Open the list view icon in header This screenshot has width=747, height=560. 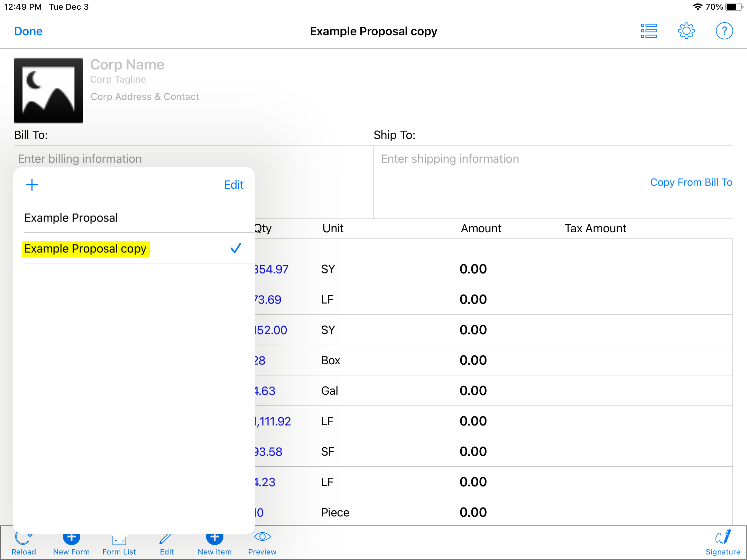[x=649, y=31]
